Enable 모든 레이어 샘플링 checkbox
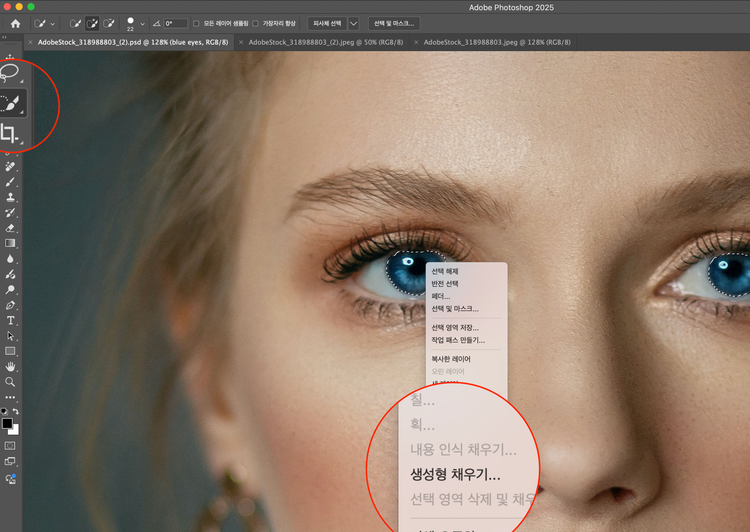The height and width of the screenshot is (532, 750). [197, 23]
